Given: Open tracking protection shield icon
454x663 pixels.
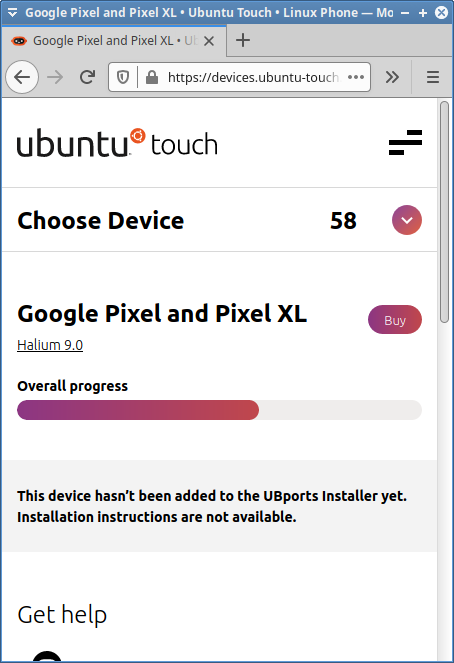Looking at the screenshot, I should point(123,77).
